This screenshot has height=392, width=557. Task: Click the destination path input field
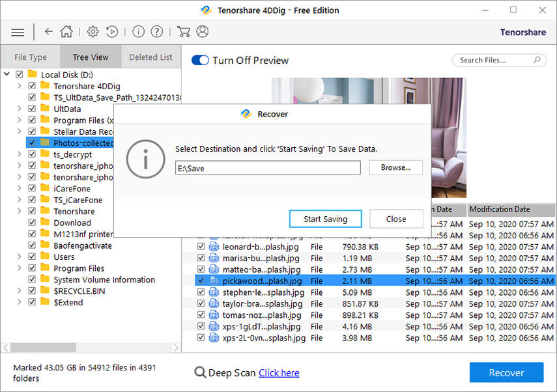pyautogui.click(x=268, y=167)
